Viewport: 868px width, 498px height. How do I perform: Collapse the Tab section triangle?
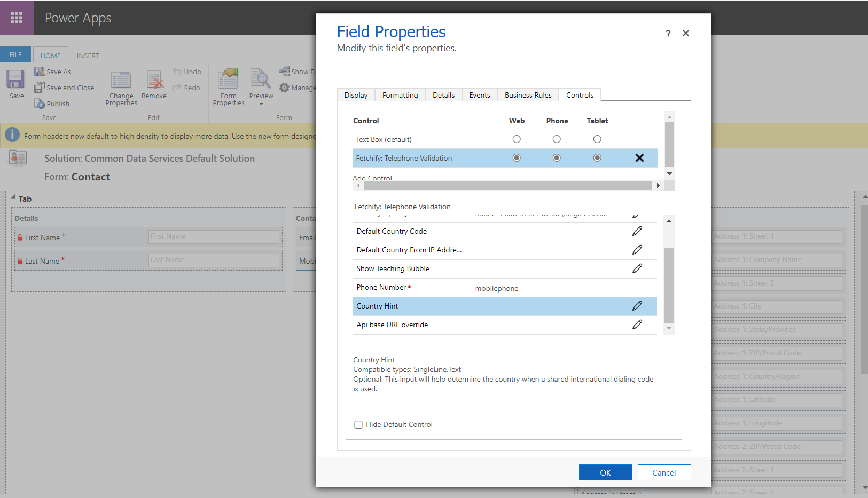coord(13,197)
